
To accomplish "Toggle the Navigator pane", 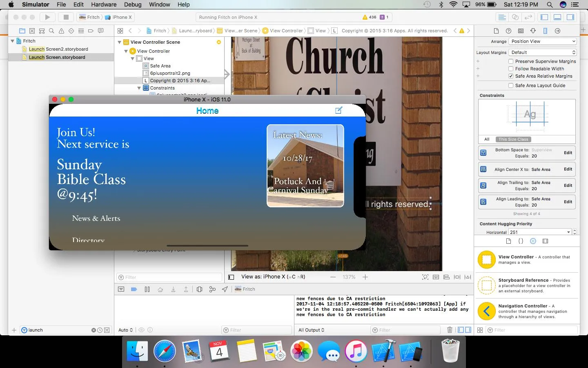I will [x=544, y=17].
